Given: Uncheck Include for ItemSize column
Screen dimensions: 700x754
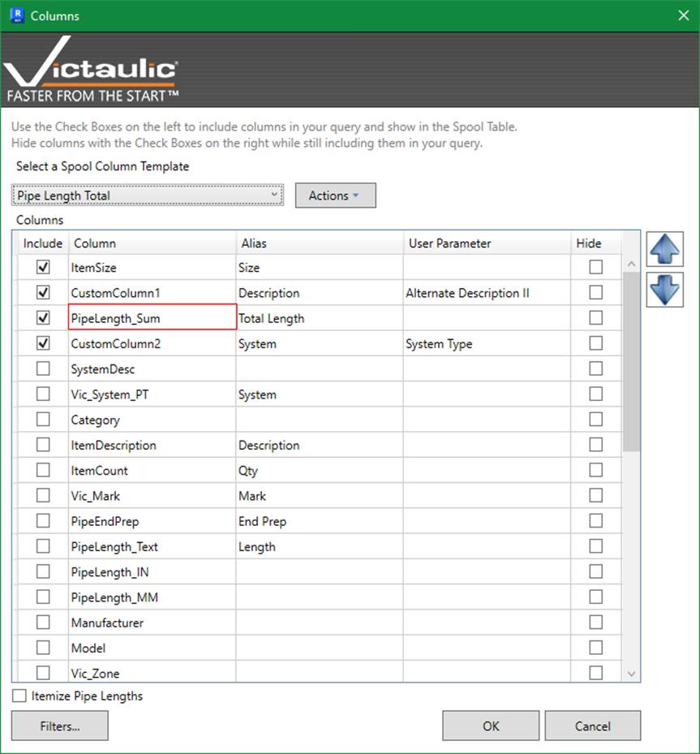Looking at the screenshot, I should click(43, 267).
